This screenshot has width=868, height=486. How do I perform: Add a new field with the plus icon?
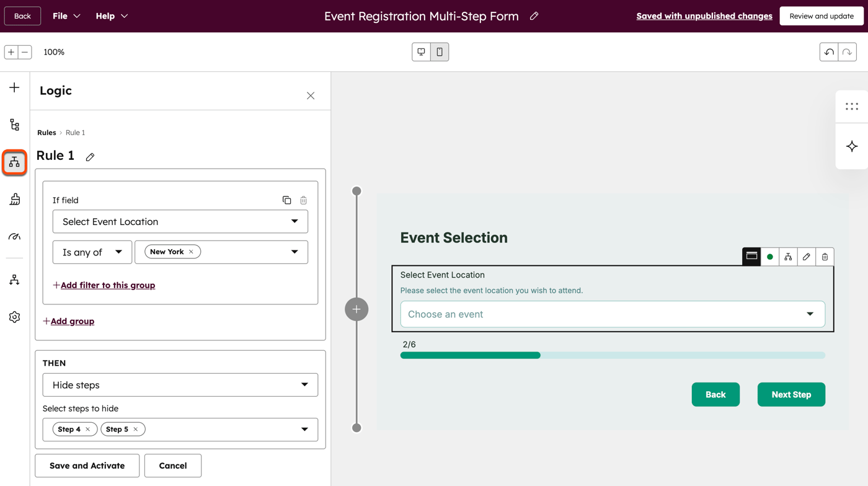click(14, 87)
